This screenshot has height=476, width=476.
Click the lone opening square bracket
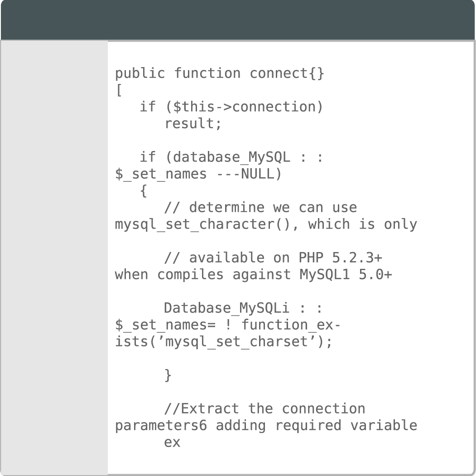tap(119, 90)
